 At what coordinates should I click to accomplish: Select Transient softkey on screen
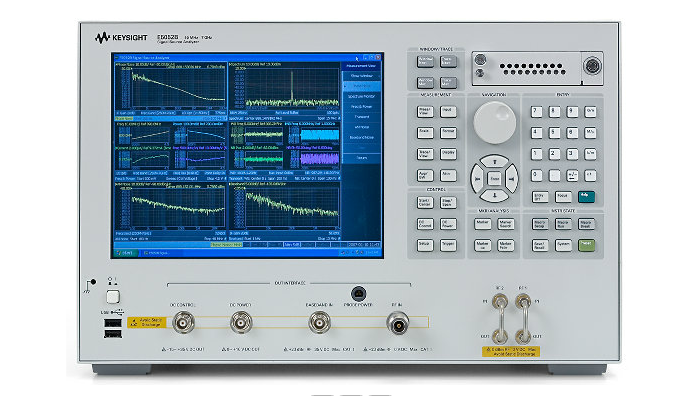[361, 117]
